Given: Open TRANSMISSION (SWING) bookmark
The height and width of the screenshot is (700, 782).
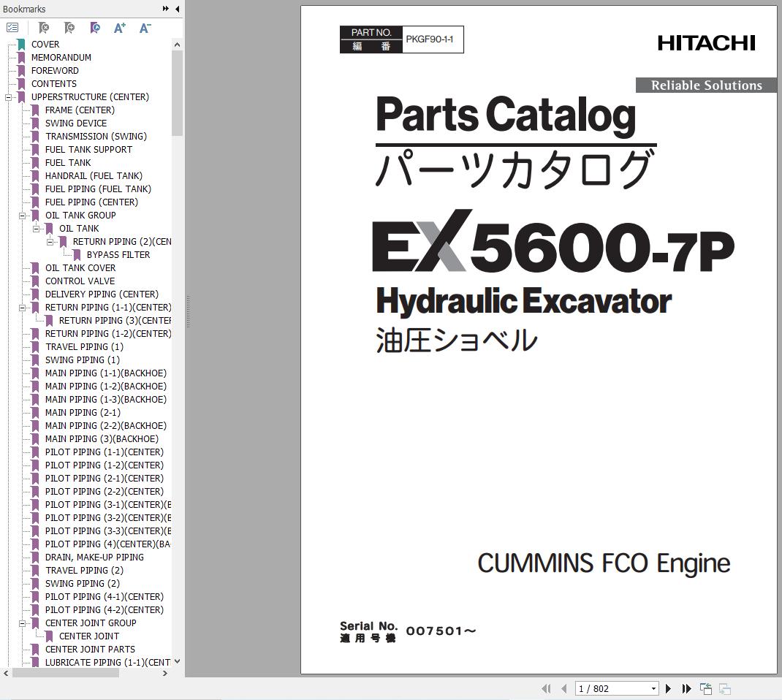Looking at the screenshot, I should [x=96, y=136].
